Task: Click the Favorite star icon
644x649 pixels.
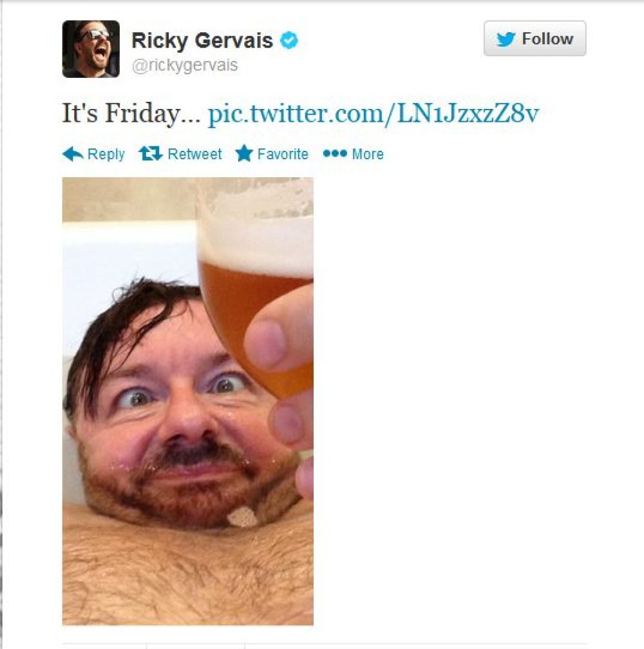Action: tap(244, 153)
